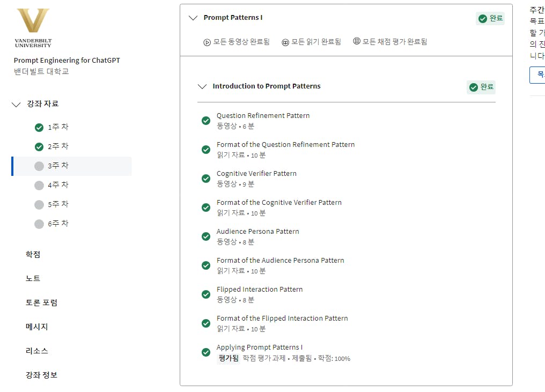545x392 pixels.
Task: Open the 토론 포럼 menu item
Action: click(42, 303)
